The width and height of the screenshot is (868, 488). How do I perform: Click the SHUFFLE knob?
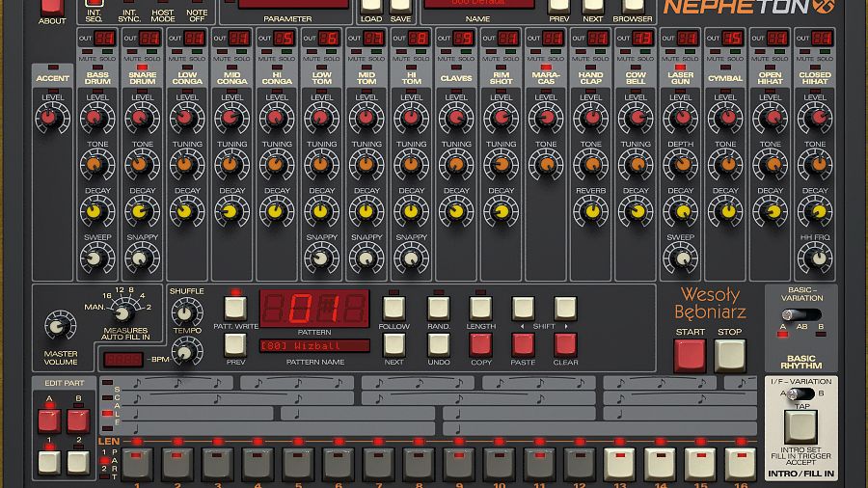(x=186, y=313)
